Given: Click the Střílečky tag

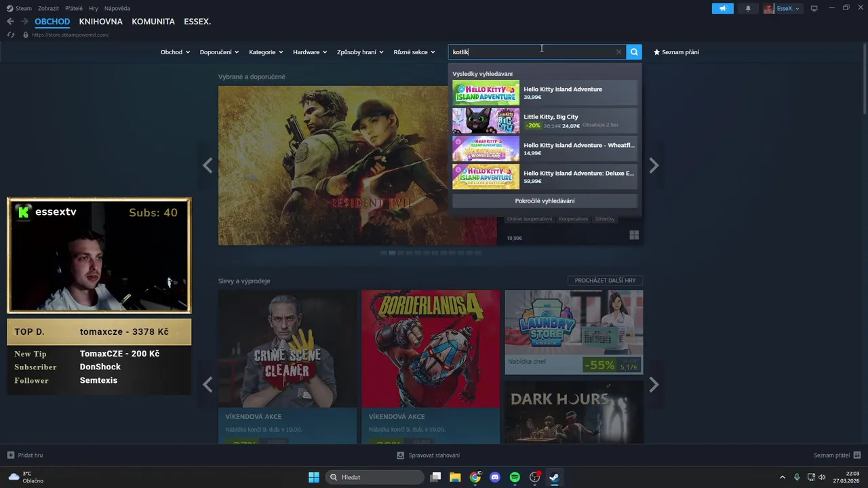Looking at the screenshot, I should point(605,219).
